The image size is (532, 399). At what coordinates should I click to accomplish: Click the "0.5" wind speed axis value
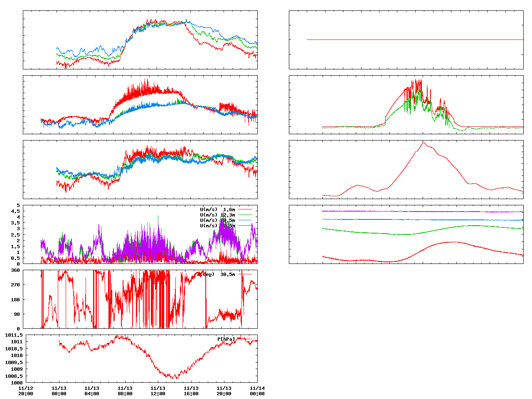point(15,258)
